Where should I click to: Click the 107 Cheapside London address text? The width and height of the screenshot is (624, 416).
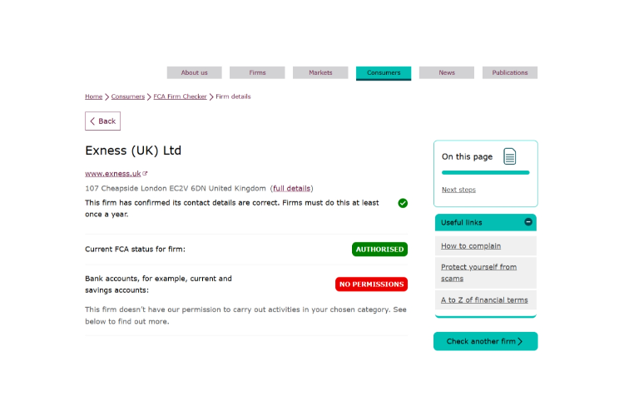[176, 188]
